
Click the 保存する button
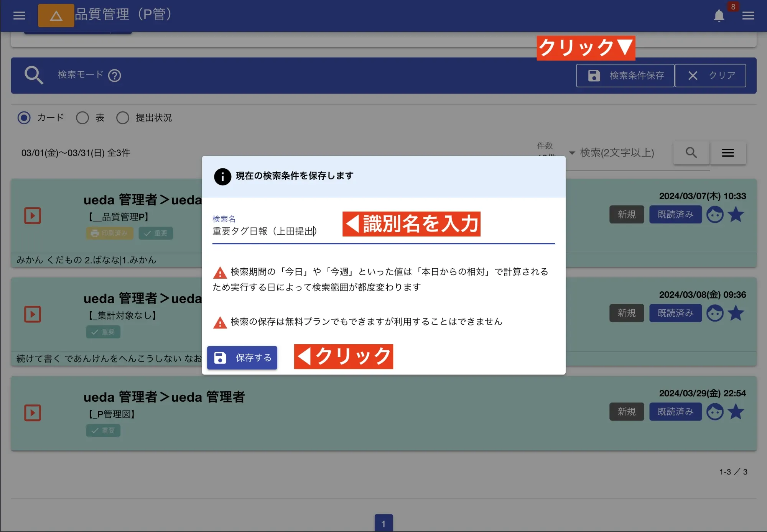tap(242, 358)
